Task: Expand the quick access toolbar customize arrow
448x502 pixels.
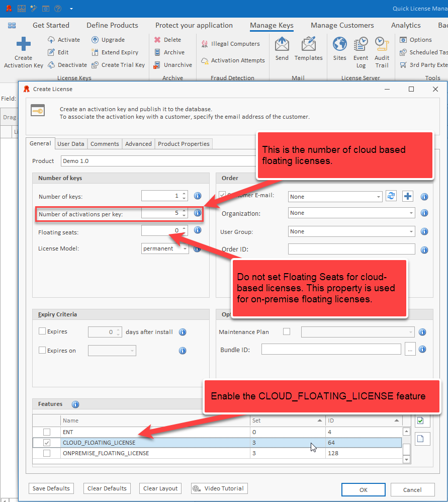Action: (71, 9)
